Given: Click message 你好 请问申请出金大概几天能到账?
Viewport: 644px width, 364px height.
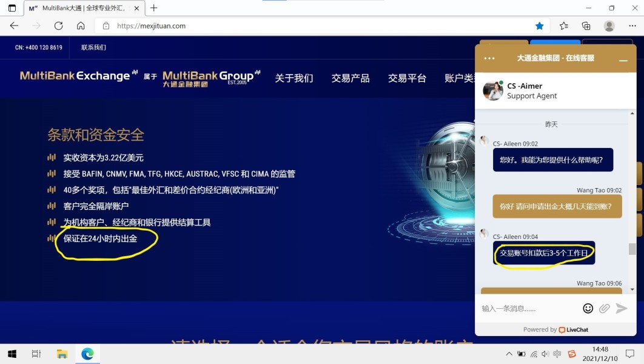Looking at the screenshot, I should [x=557, y=206].
